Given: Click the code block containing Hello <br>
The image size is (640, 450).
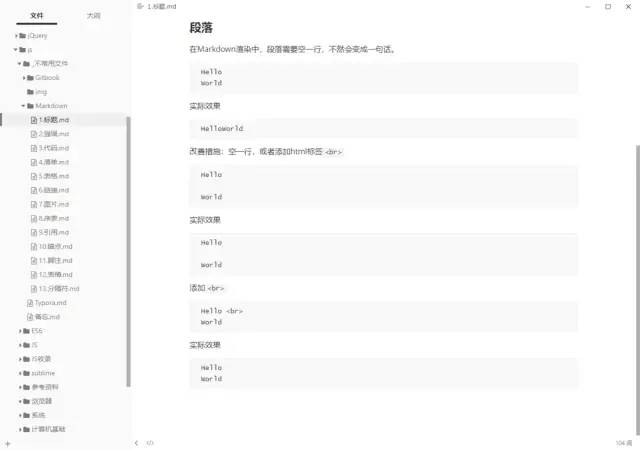Looking at the screenshot, I should [383, 316].
